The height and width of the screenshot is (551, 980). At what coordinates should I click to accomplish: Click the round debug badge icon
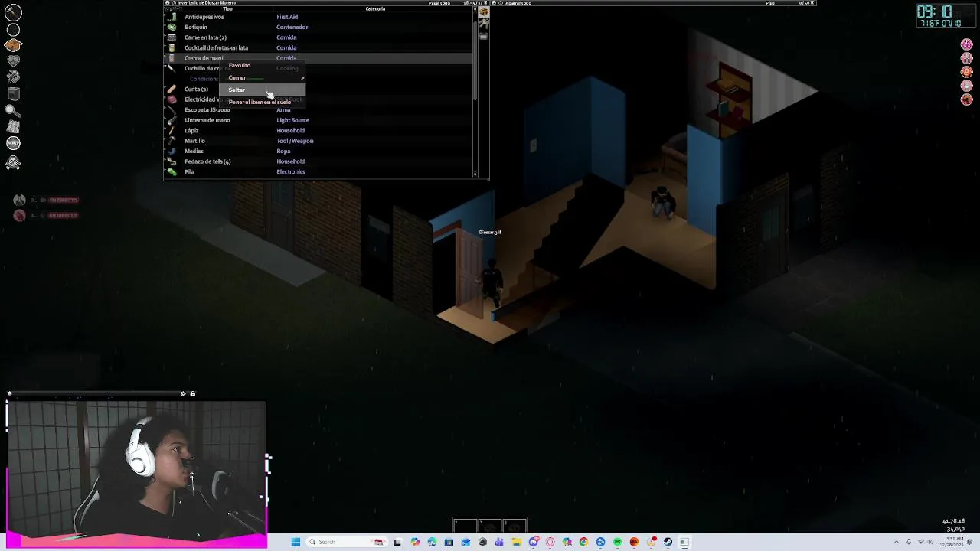[13, 143]
